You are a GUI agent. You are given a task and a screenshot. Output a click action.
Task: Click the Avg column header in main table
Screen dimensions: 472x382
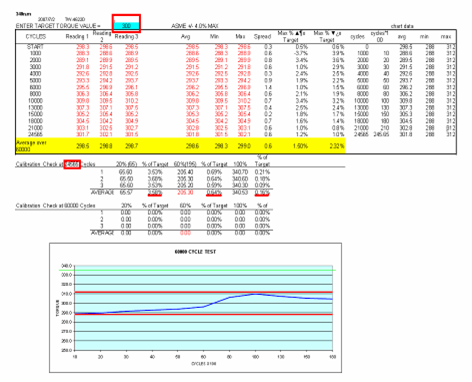[x=186, y=37]
